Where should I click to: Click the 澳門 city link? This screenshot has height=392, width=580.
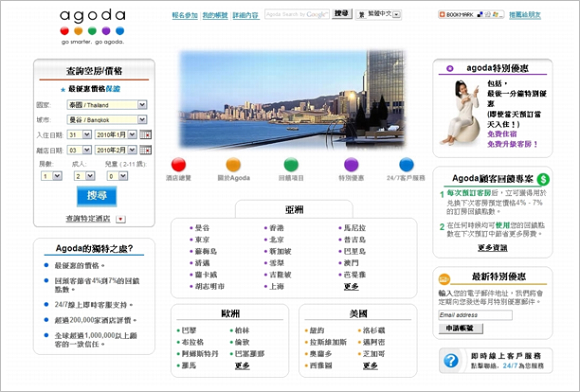(x=351, y=263)
